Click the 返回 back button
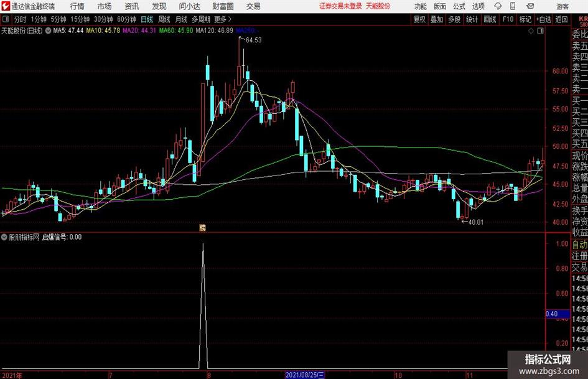588x379 pixels. (561, 19)
